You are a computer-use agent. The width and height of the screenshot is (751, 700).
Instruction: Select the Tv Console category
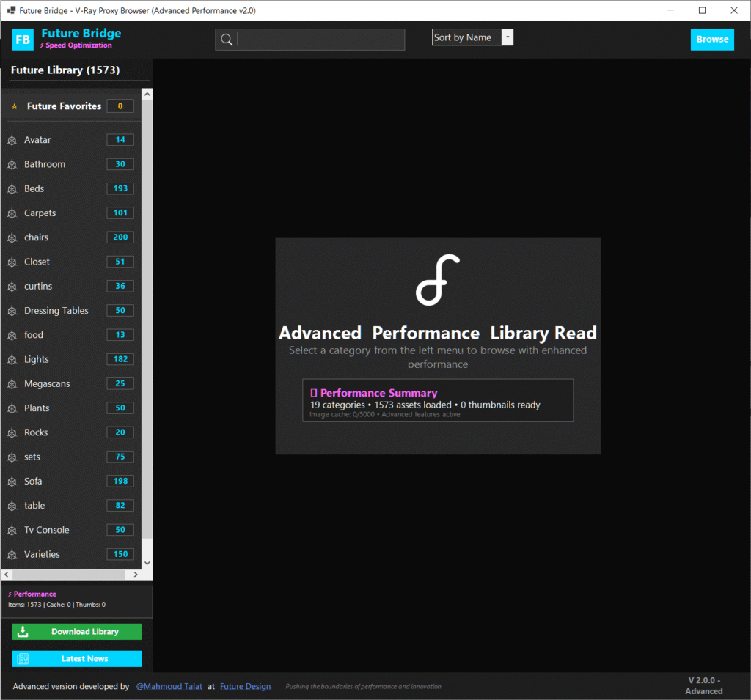click(x=47, y=530)
